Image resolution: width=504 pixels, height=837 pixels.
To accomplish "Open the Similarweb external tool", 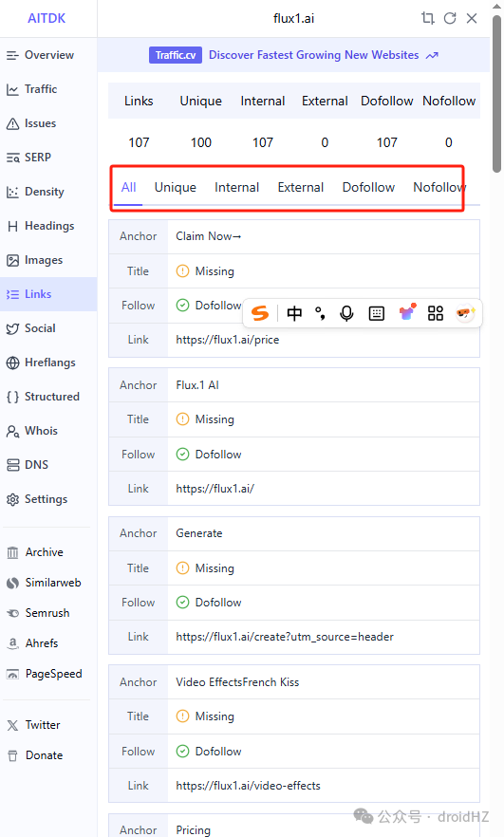I will [x=46, y=583].
